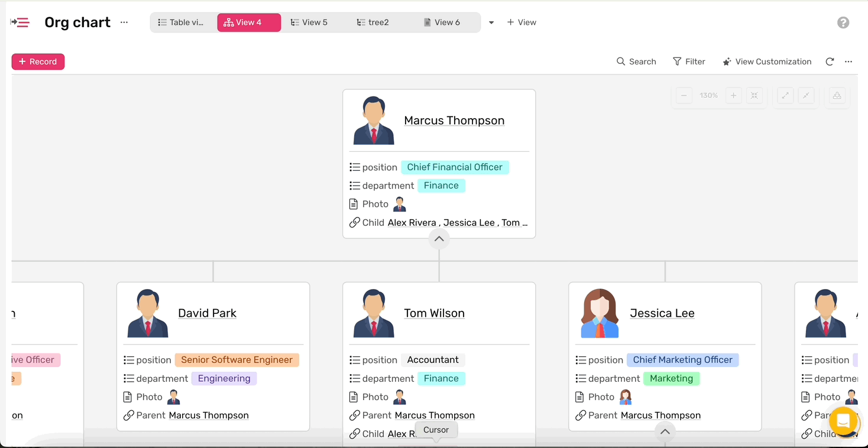Viewport: 868px width, 448px height.
Task: Click the Senior Software Engineer tag
Action: tap(237, 360)
